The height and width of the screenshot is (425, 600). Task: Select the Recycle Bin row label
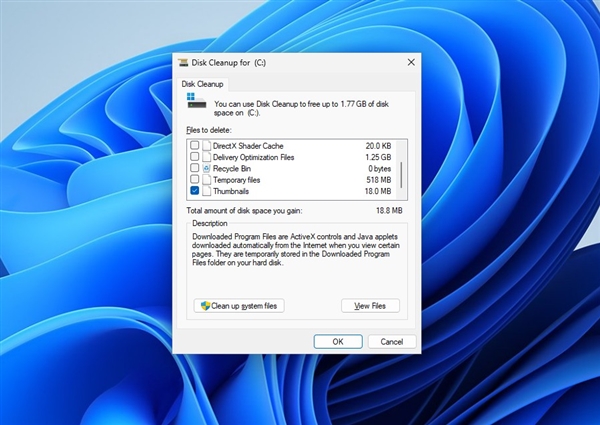point(232,168)
